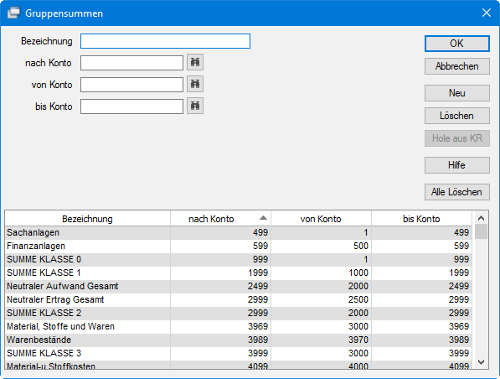Open help with the Hilfe button
Image resolution: width=500 pixels, height=379 pixels.
[457, 165]
